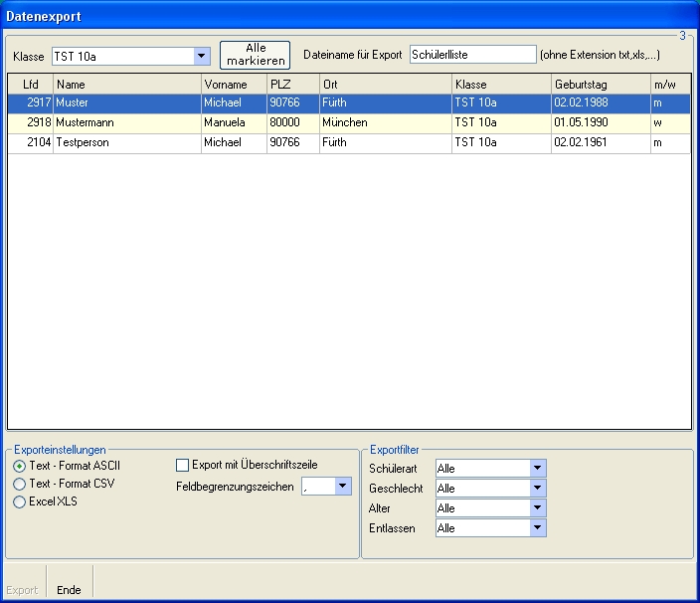Image resolution: width=700 pixels, height=603 pixels.
Task: Expand the Feldbegrenzungszeichen dropdown
Action: 343,487
